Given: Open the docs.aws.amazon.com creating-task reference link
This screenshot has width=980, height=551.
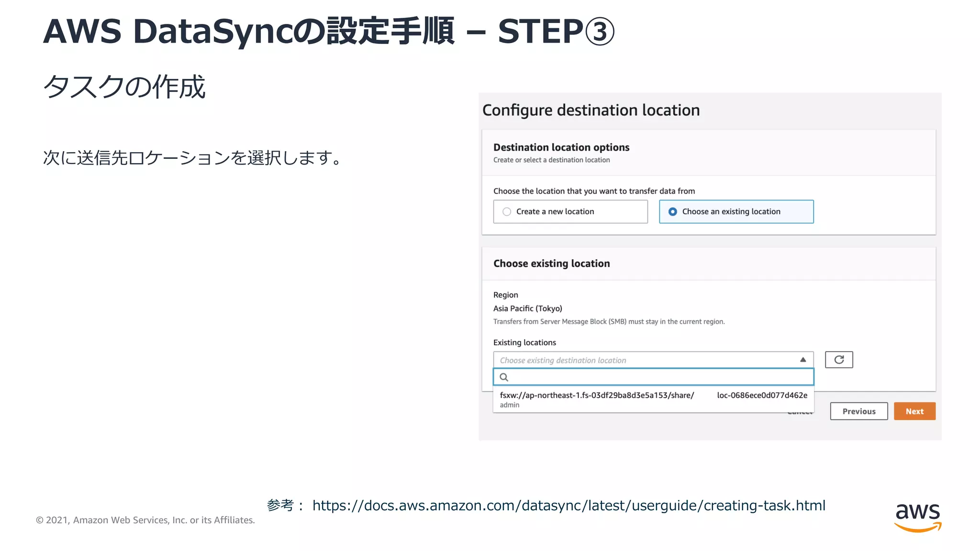Looking at the screenshot, I should click(568, 506).
